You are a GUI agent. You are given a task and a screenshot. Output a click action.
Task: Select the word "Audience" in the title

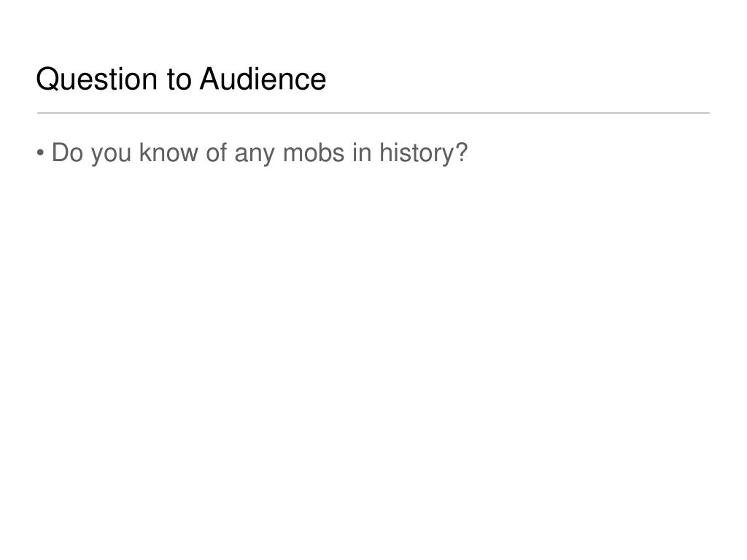tap(263, 78)
